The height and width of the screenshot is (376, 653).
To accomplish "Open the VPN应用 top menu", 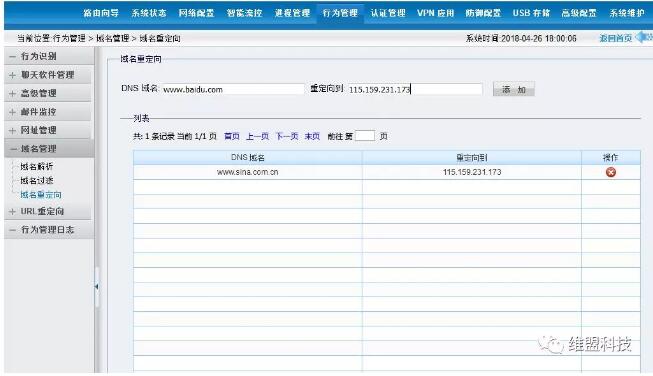I will click(x=436, y=13).
